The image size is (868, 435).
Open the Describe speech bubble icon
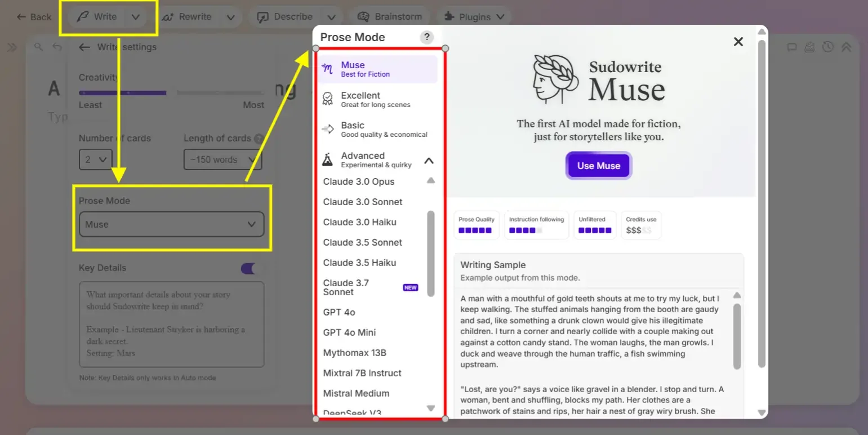[x=262, y=16]
